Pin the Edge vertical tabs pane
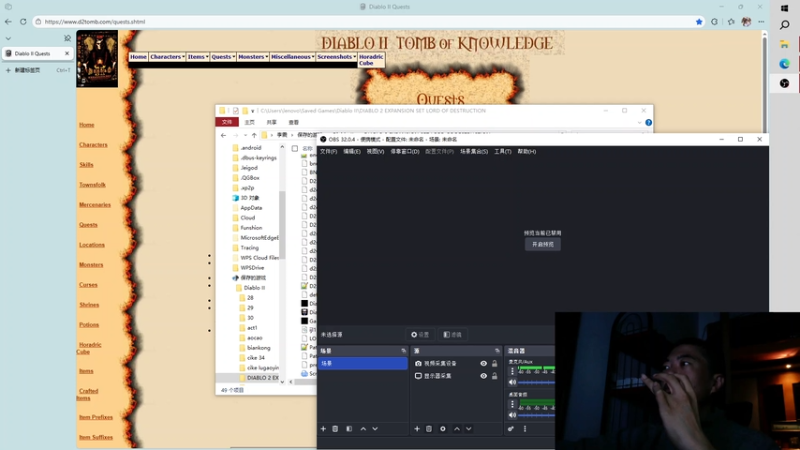 pos(67,38)
